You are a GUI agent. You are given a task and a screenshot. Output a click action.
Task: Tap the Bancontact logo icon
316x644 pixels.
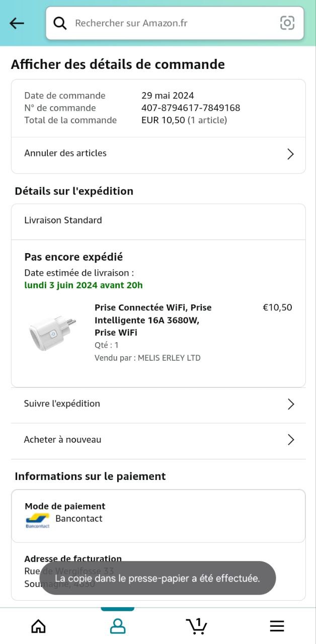pos(38,520)
